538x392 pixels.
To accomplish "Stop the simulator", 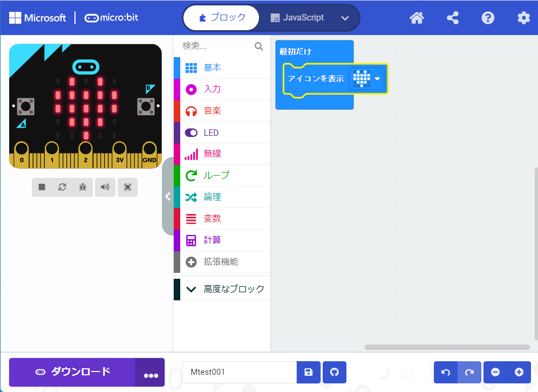I will pyautogui.click(x=42, y=187).
